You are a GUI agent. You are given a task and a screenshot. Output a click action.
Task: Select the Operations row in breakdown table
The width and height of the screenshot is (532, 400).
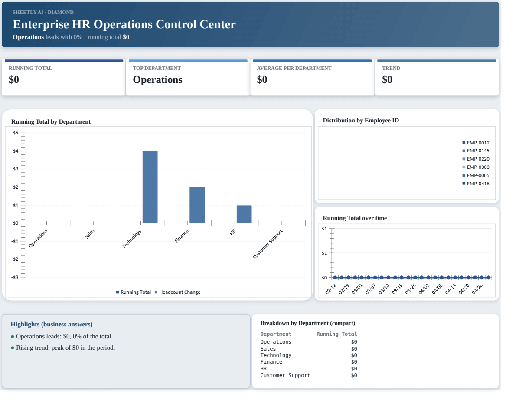pos(309,342)
